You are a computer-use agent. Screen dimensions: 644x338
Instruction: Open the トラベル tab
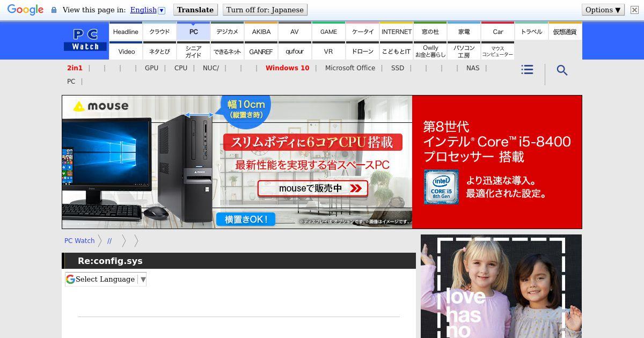[531, 32]
